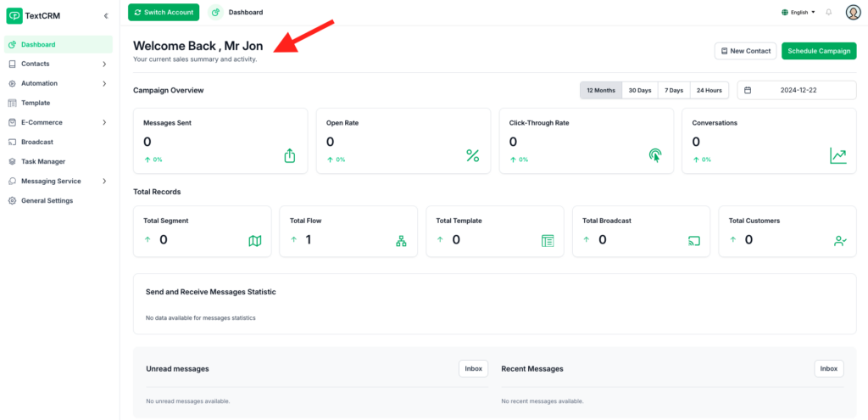Expand the Contacts sidebar submenu
The image size is (868, 420).
coord(104,64)
